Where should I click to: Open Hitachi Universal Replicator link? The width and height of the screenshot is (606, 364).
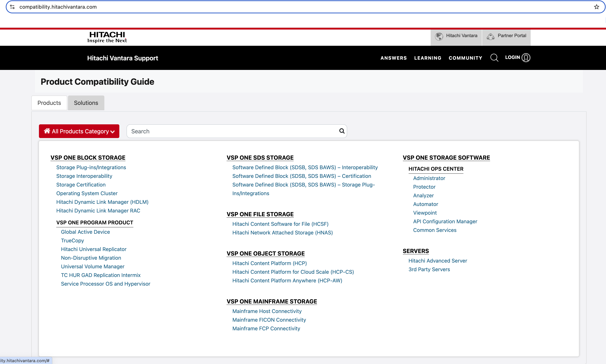tap(94, 249)
